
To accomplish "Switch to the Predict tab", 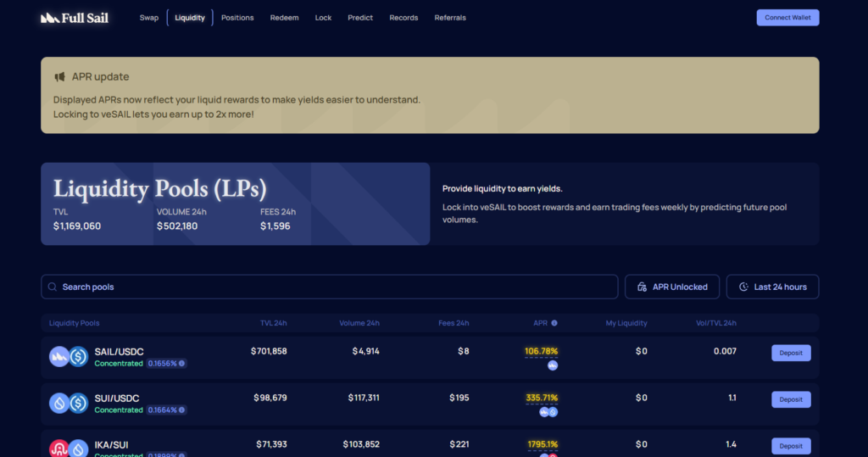I will 360,18.
